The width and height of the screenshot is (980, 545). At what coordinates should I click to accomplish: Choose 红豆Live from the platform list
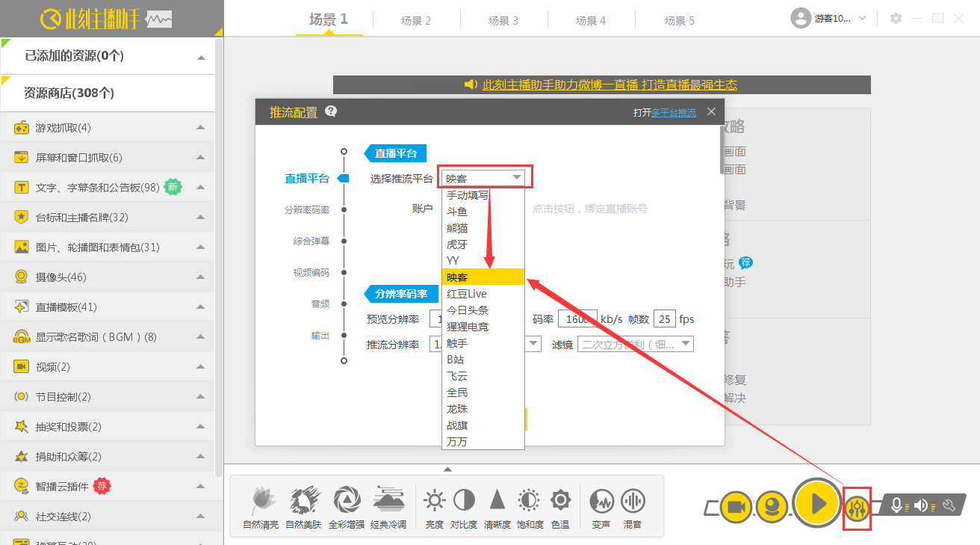pyautogui.click(x=483, y=294)
